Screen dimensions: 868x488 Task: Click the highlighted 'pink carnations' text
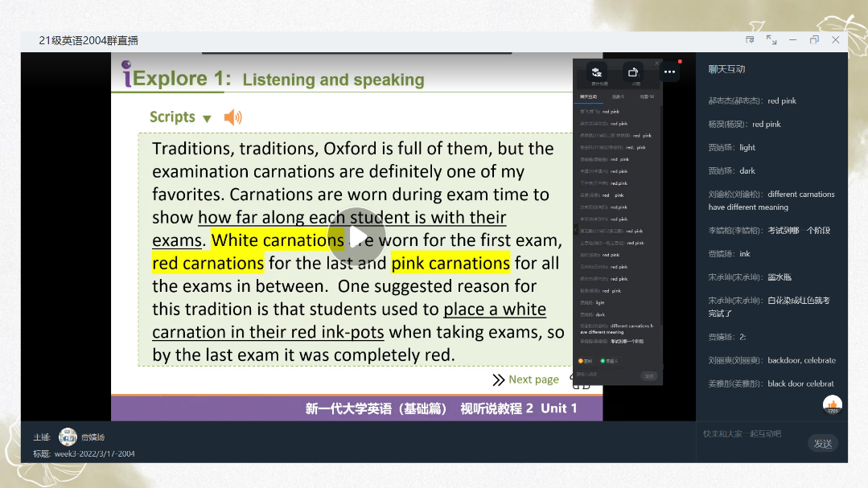click(x=450, y=264)
